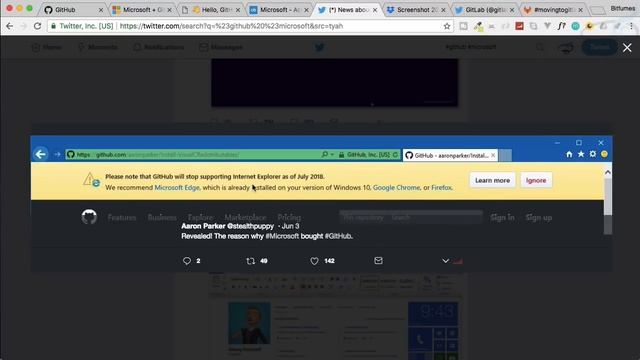
Task: Bookmark this page with the star icon
Action: (x=447, y=26)
